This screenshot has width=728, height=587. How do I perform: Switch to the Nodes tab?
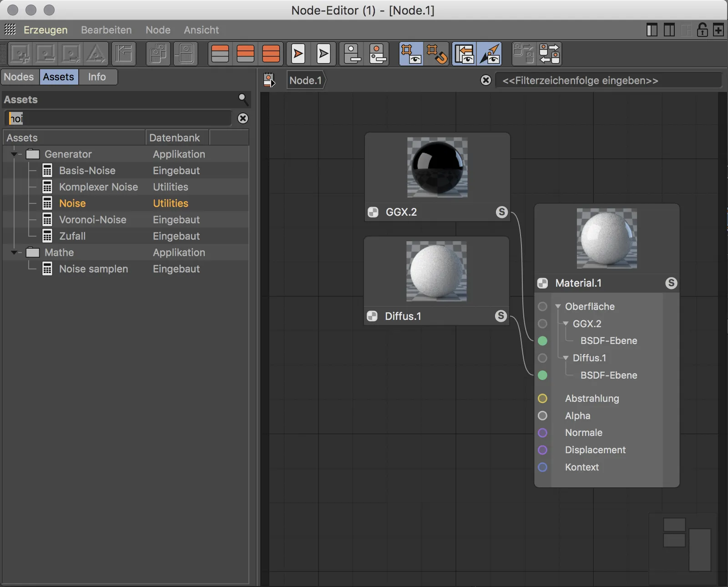19,77
